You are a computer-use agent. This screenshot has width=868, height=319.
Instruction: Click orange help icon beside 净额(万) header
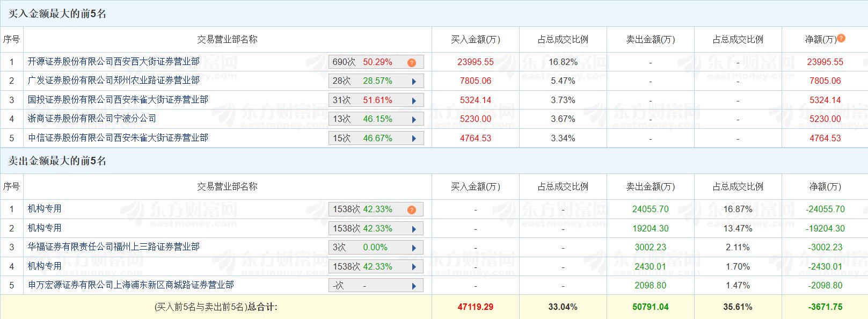(841, 38)
